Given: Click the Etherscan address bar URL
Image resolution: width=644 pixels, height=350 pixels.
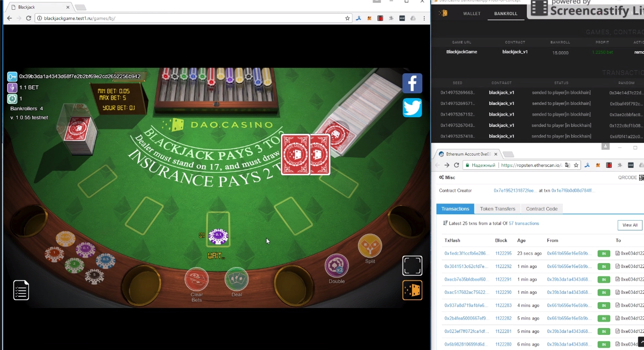Looking at the screenshot, I should [x=531, y=165].
